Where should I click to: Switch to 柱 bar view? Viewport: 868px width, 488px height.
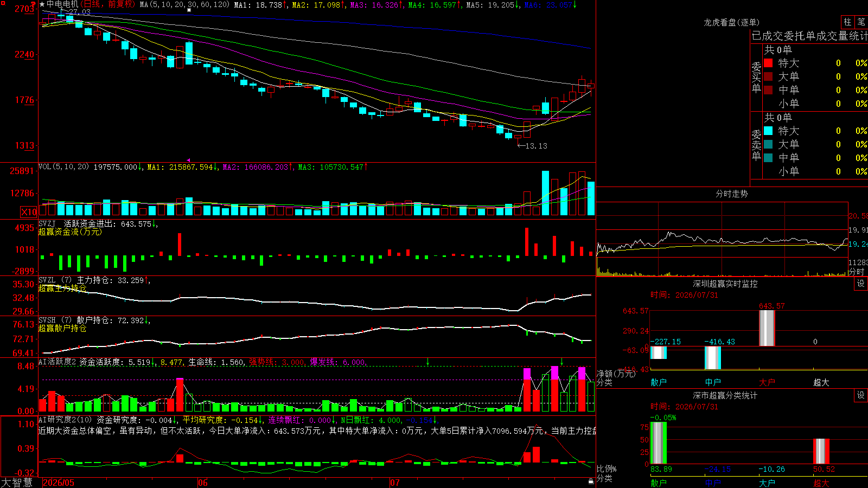pos(847,22)
